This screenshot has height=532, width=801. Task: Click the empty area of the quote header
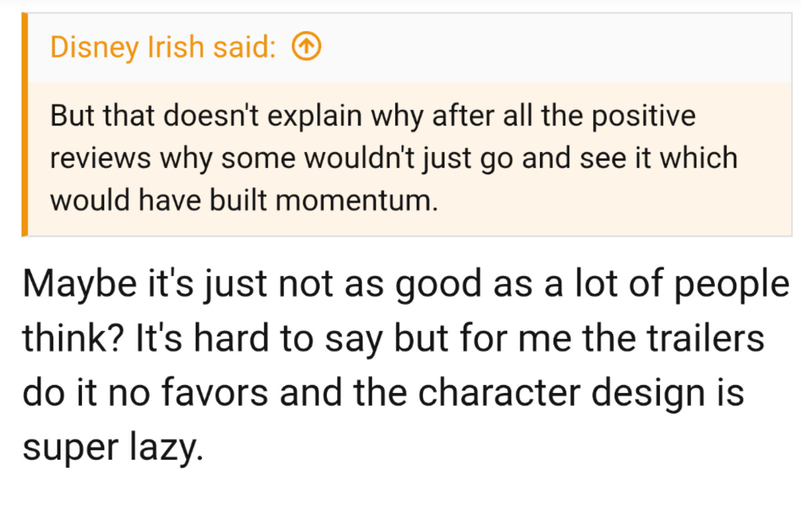coord(548,47)
